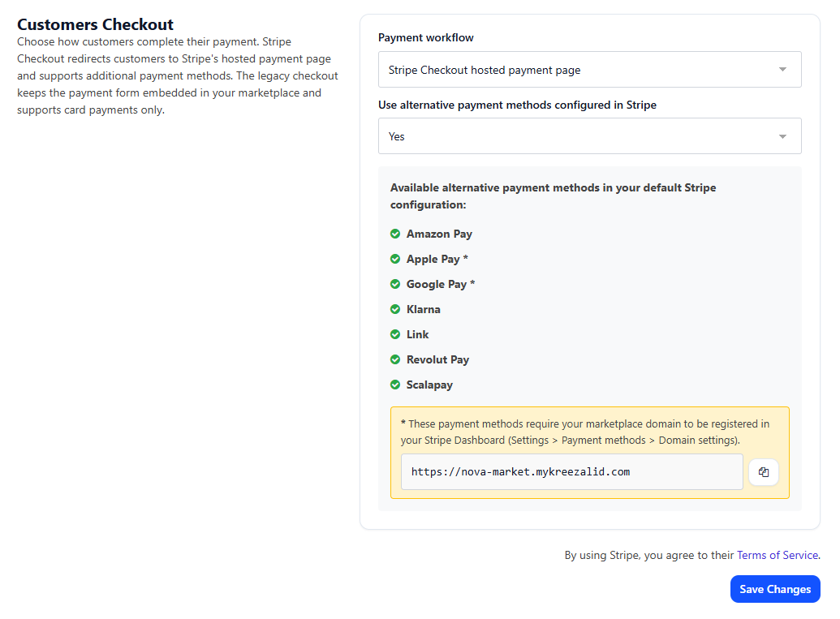Screen dimensions: 840x619
Task: Click the Revolut Pay text
Action: point(437,360)
